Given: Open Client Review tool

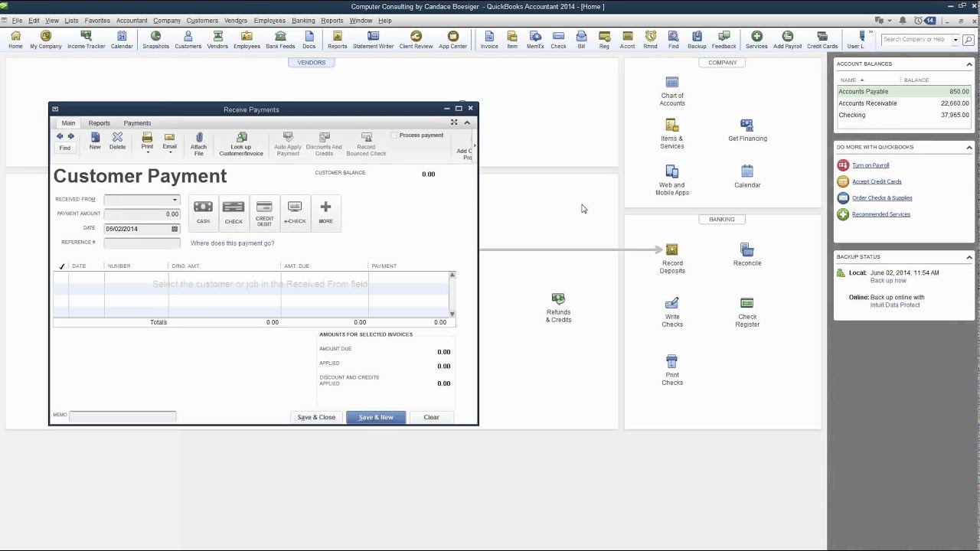Looking at the screenshot, I should pyautogui.click(x=416, y=40).
